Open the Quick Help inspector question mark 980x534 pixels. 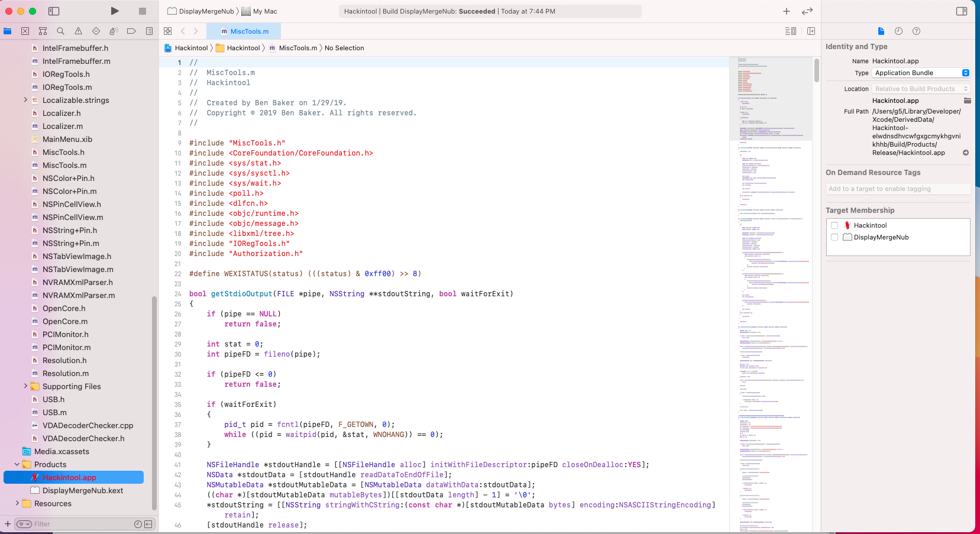[x=916, y=31]
